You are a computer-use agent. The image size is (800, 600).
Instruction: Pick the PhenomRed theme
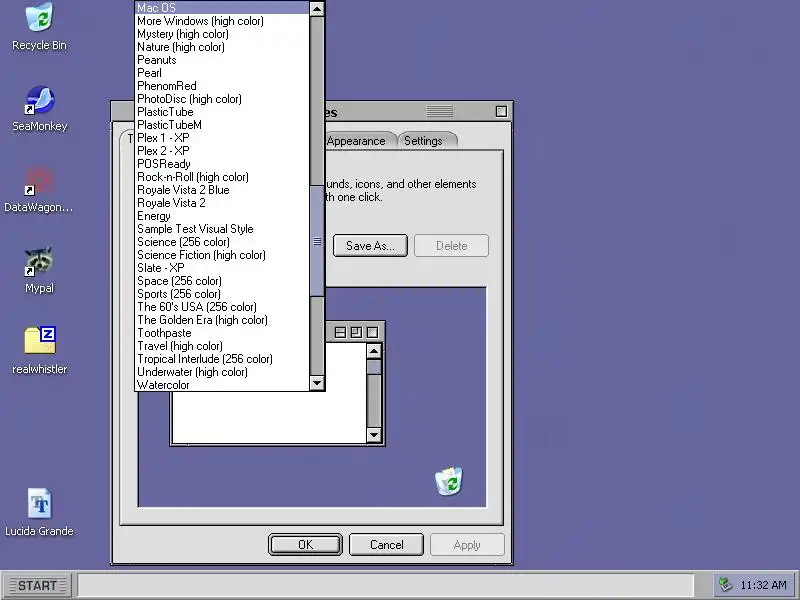pyautogui.click(x=222, y=86)
